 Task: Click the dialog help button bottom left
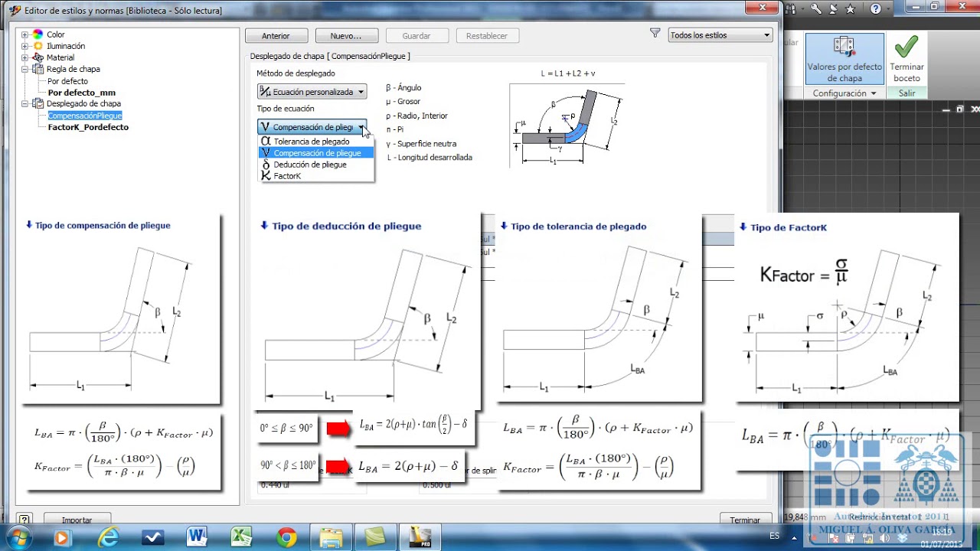[x=24, y=520]
